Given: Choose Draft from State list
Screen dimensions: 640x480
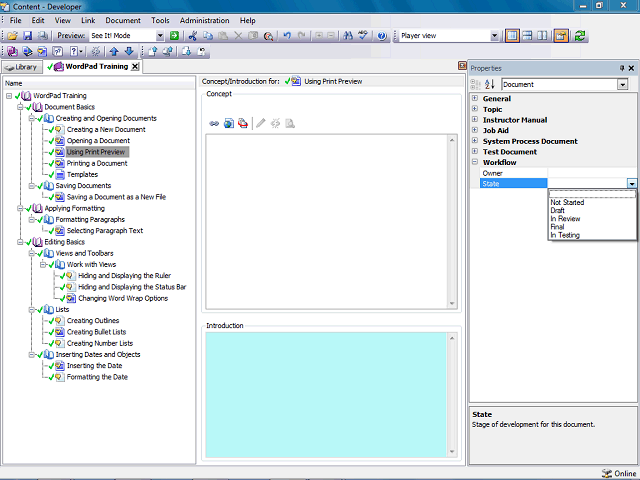Looking at the screenshot, I should click(557, 211).
